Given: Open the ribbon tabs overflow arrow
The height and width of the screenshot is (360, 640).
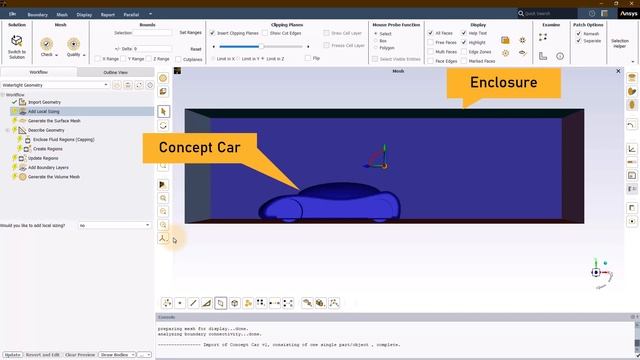Looking at the screenshot, I should pos(150,14).
